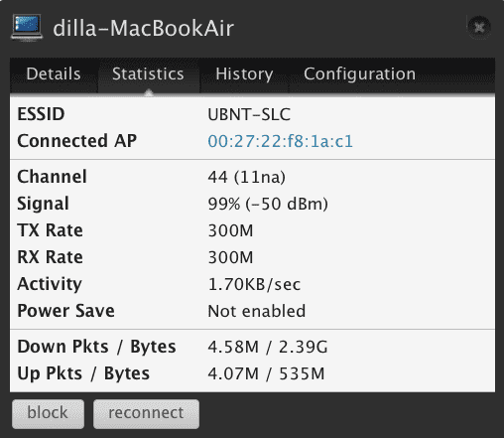
Task: Click the Connected AP label
Action: [x=76, y=141]
